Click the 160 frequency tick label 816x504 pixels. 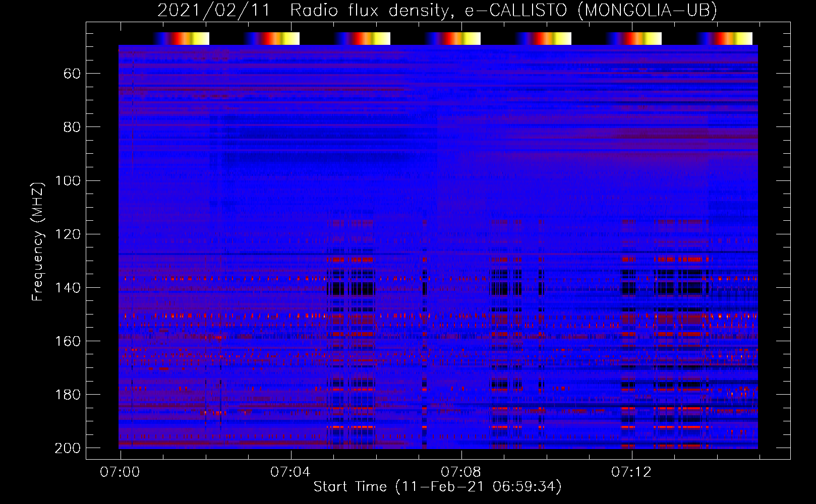(68, 341)
